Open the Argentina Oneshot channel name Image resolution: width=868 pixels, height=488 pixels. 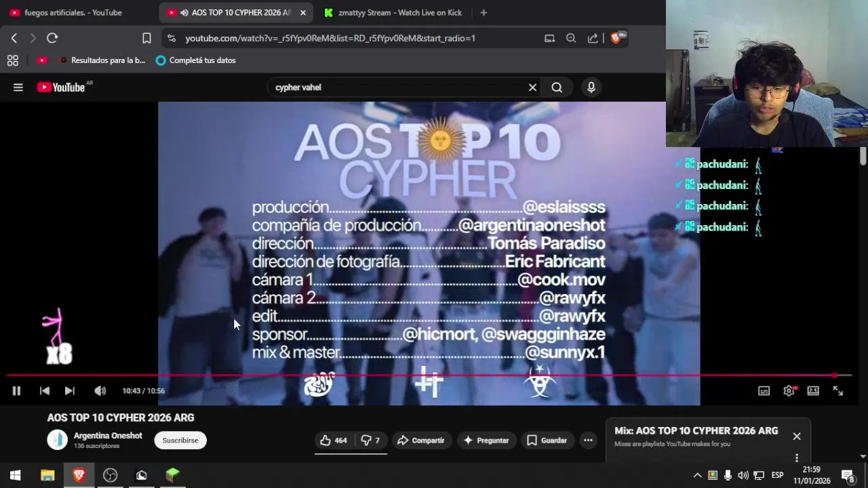tap(108, 436)
